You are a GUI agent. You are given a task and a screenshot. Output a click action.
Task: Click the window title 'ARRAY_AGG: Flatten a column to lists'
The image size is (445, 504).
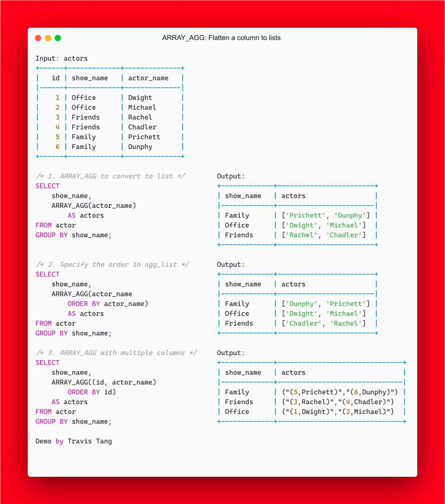tap(221, 38)
